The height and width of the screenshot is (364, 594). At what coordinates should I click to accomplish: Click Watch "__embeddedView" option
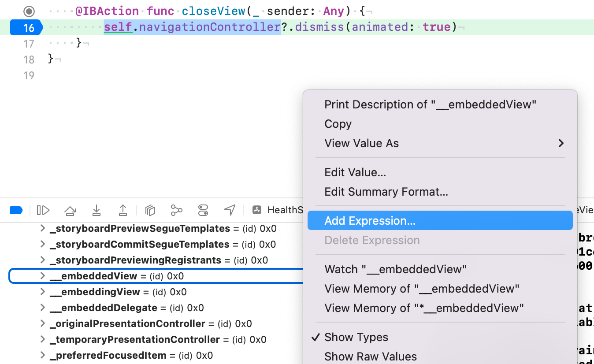(395, 269)
